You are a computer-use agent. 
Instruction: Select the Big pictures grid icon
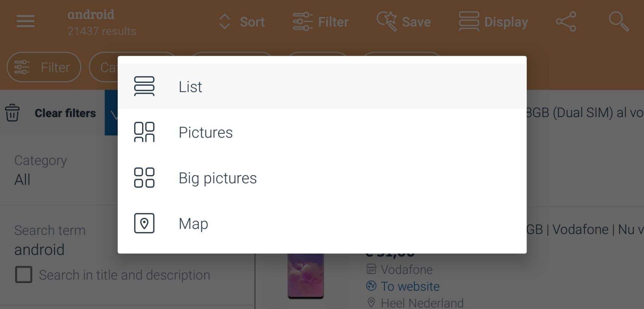[144, 178]
